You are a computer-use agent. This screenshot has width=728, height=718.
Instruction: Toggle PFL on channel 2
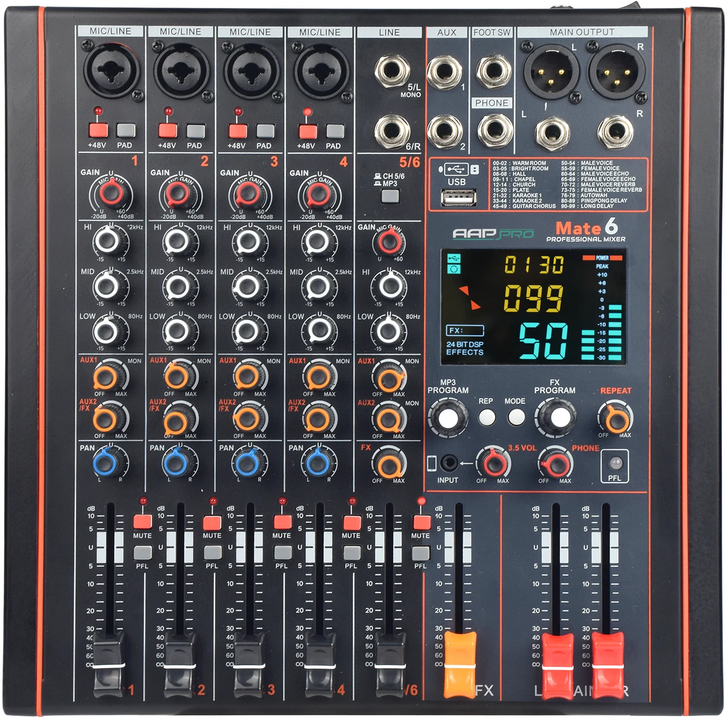[x=212, y=553]
